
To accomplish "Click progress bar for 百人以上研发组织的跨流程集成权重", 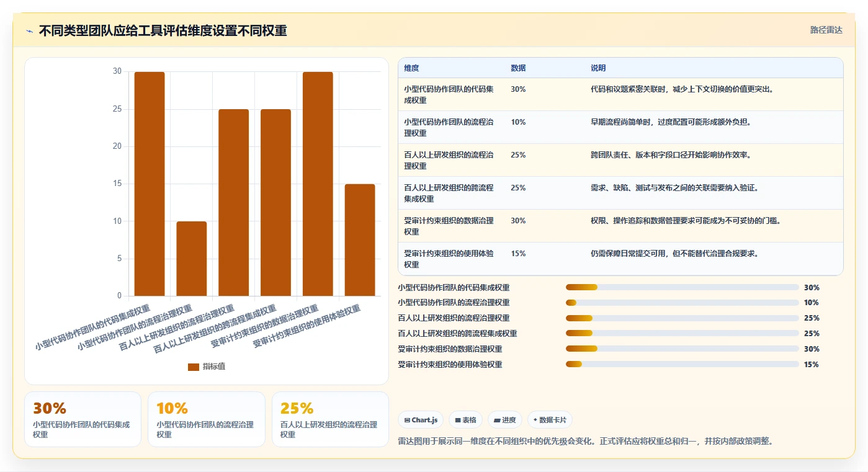I will tap(682, 334).
